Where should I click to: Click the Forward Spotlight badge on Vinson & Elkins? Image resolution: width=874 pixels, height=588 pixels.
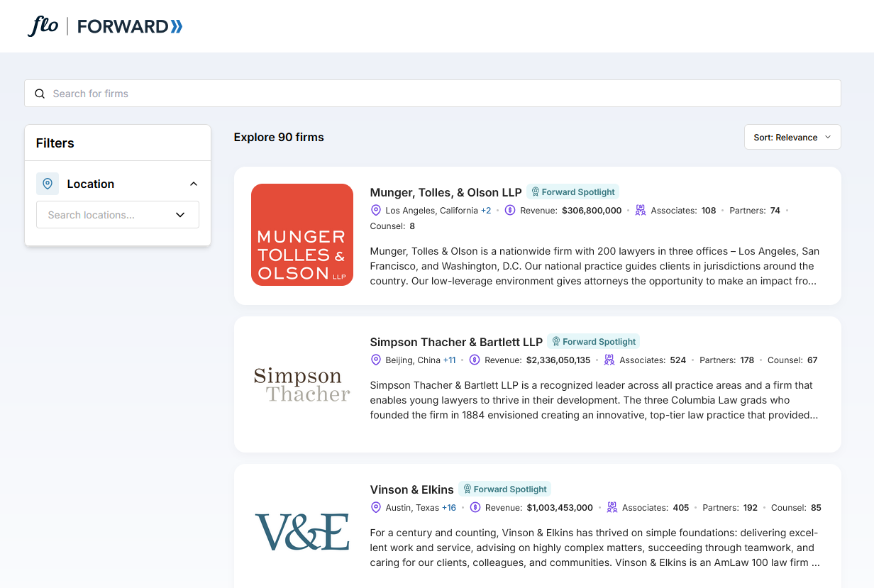click(x=504, y=489)
